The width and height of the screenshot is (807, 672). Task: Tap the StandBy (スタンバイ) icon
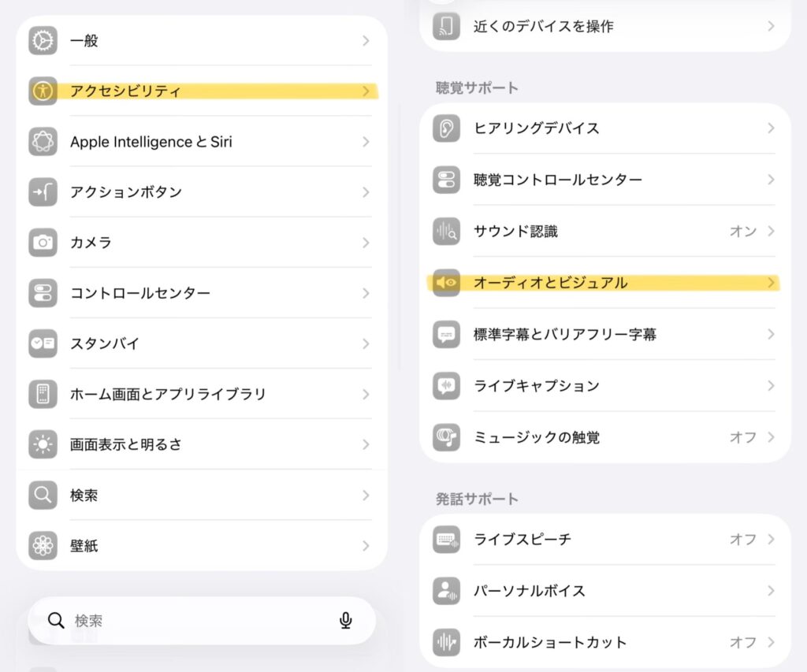point(43,343)
